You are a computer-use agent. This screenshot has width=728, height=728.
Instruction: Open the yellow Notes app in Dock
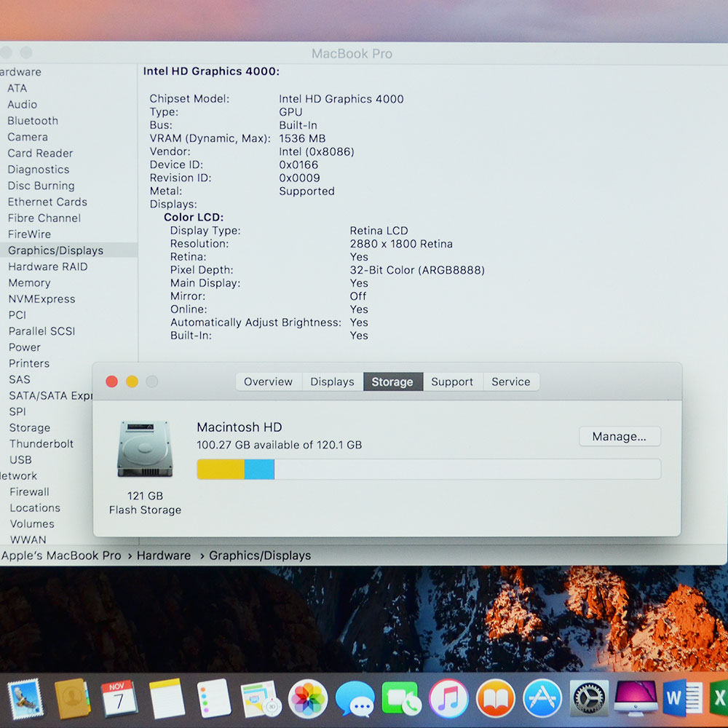[166, 699]
